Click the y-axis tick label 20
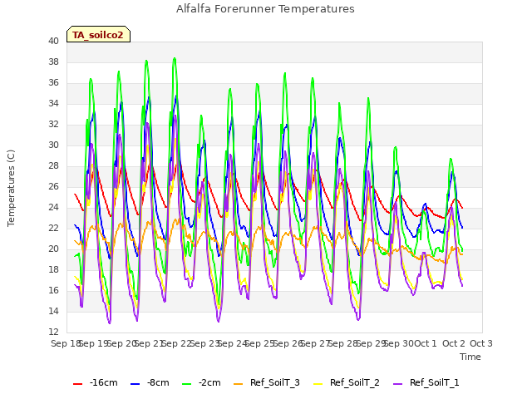This screenshot has height=399, width=532. point(53,249)
